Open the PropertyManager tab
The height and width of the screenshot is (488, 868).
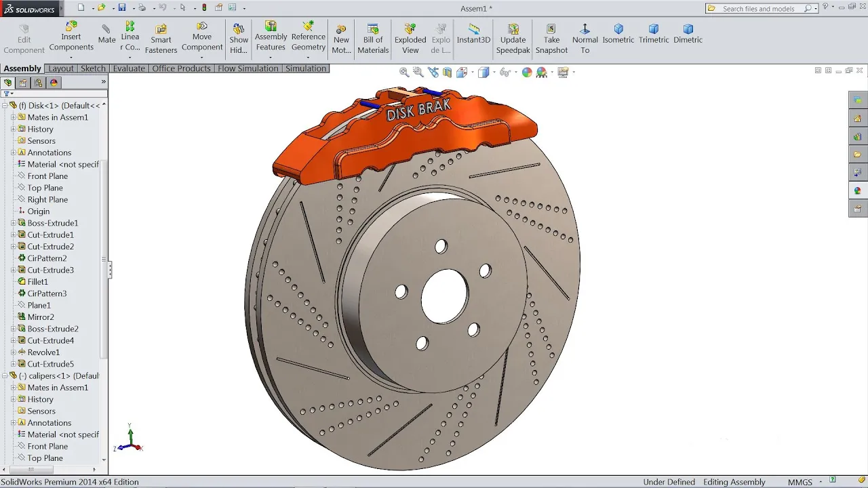23,83
